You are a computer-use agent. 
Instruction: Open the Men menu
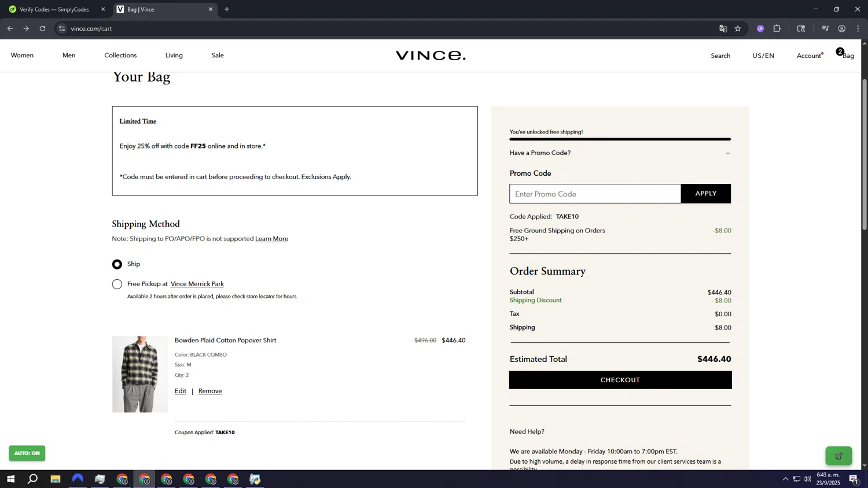tap(69, 56)
